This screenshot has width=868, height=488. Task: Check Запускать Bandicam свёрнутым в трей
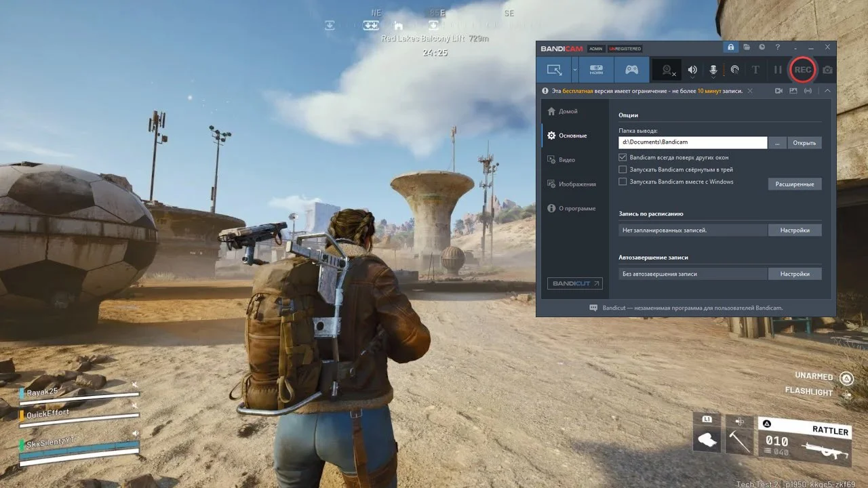[623, 169]
